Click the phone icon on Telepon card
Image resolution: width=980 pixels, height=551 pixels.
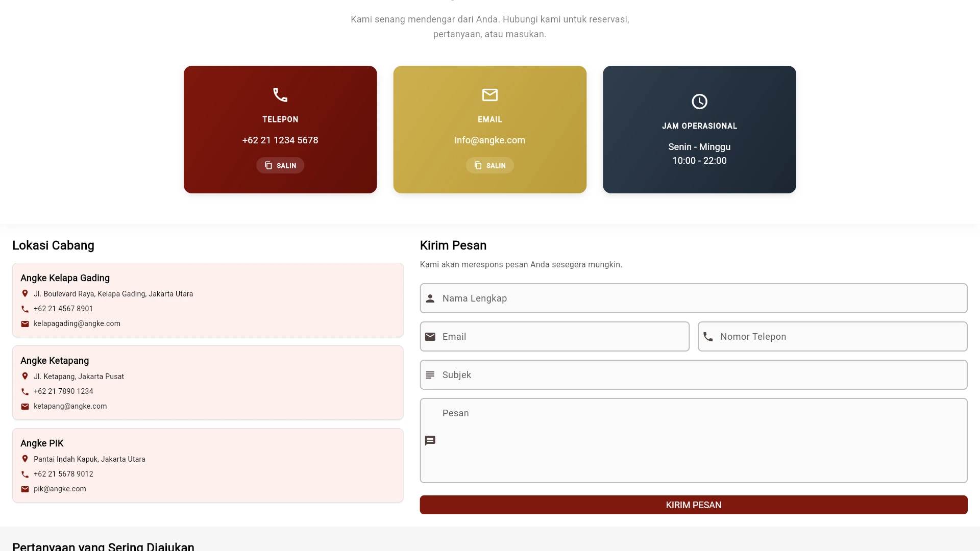pyautogui.click(x=280, y=95)
